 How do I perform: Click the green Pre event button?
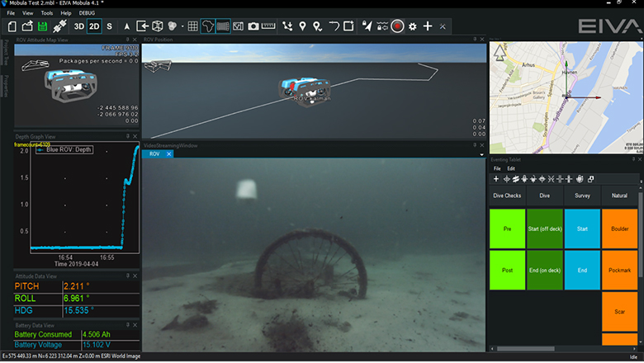coord(507,229)
